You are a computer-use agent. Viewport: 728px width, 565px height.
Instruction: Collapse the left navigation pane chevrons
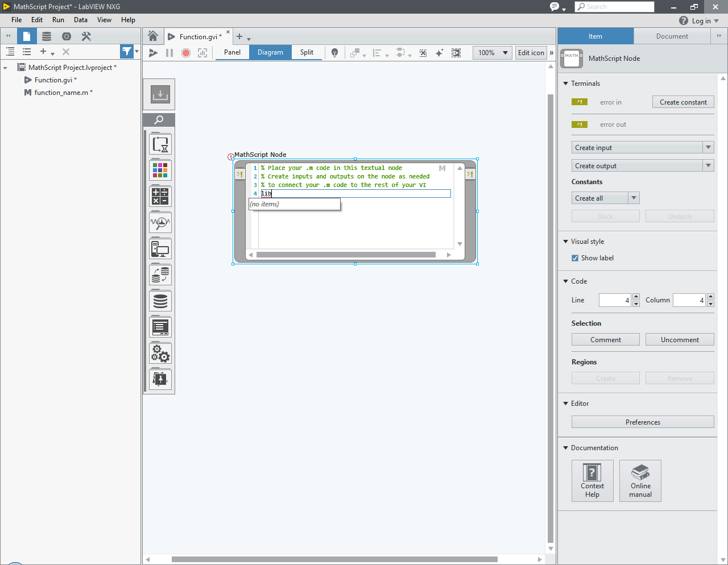point(9,36)
